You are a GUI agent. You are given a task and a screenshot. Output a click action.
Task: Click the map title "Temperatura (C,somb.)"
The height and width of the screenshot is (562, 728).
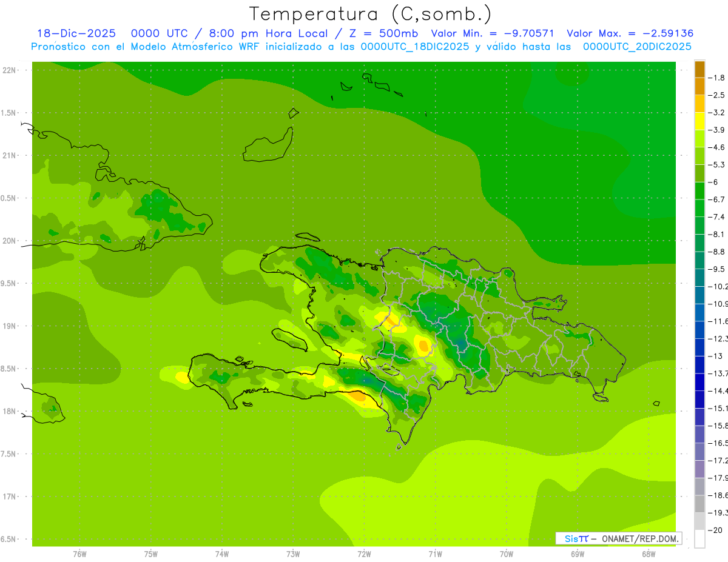pos(370,14)
